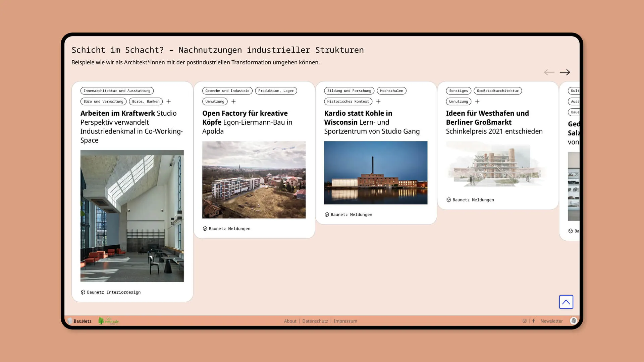Screen dimensions: 644x362
Task: Open article Open Factory für kreative Köpfe
Action: (247, 122)
